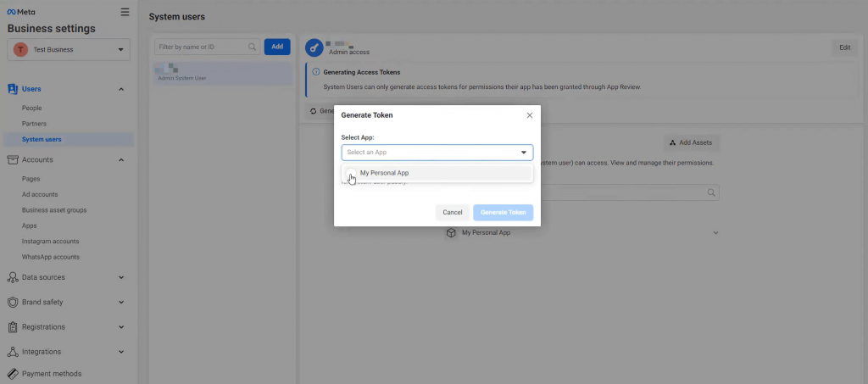Choose My Personal App option
The width and height of the screenshot is (868, 384).
pos(437,173)
